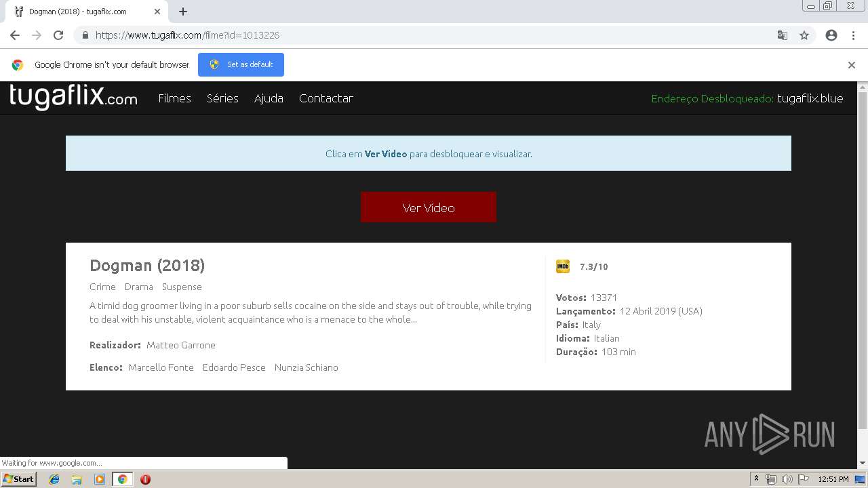
Task: Follow the tugaflix.blue unblocked address link
Action: [810, 98]
